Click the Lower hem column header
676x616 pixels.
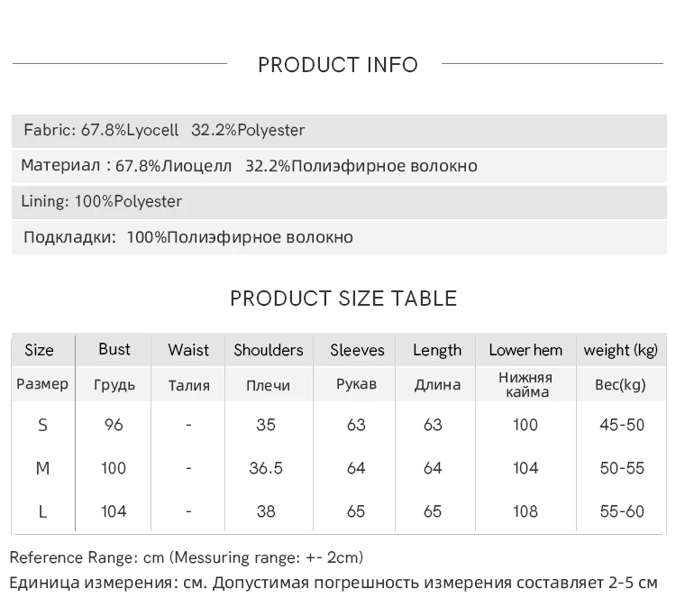pos(525,350)
